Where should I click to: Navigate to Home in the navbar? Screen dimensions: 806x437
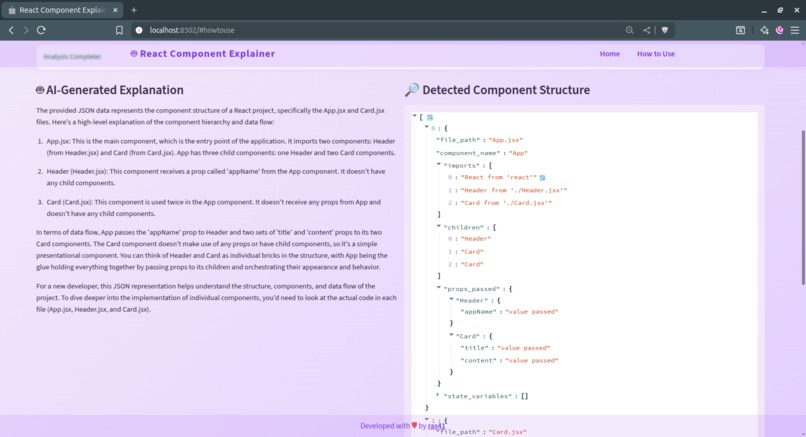610,54
